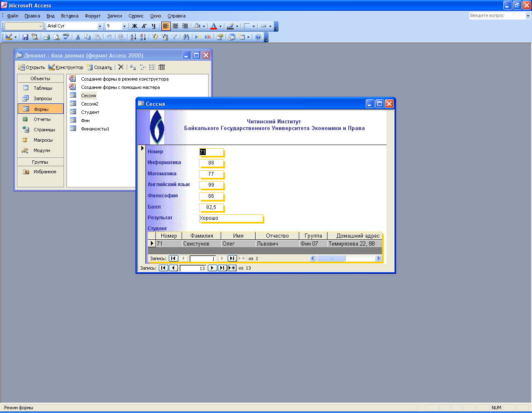
Task: Open the Fill Color dropdown arrow
Action: [204, 26]
